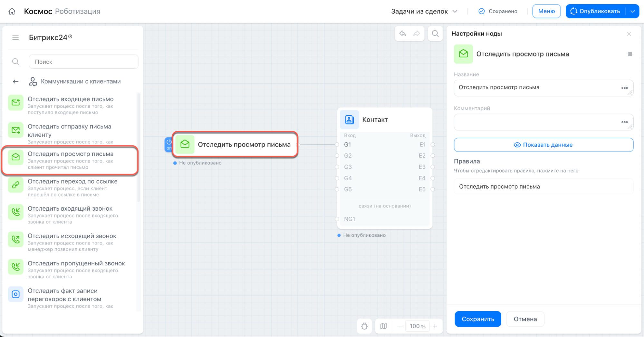Screen dimensions: 644x337
Task: Open options dots in Название field
Action: click(x=624, y=88)
